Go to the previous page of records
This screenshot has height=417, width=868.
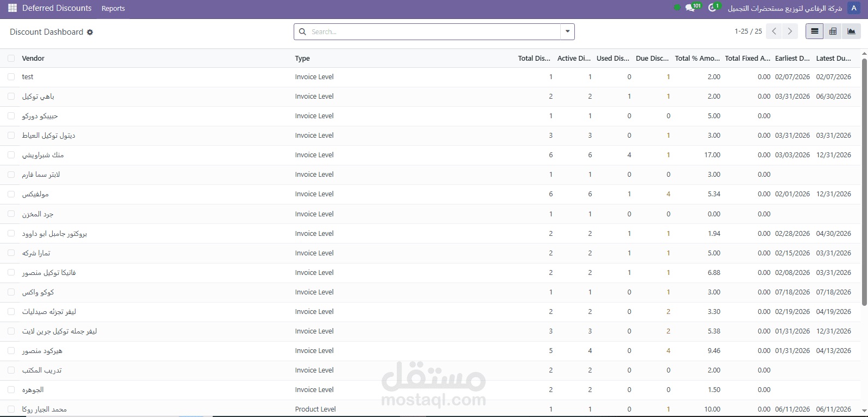[x=775, y=31]
